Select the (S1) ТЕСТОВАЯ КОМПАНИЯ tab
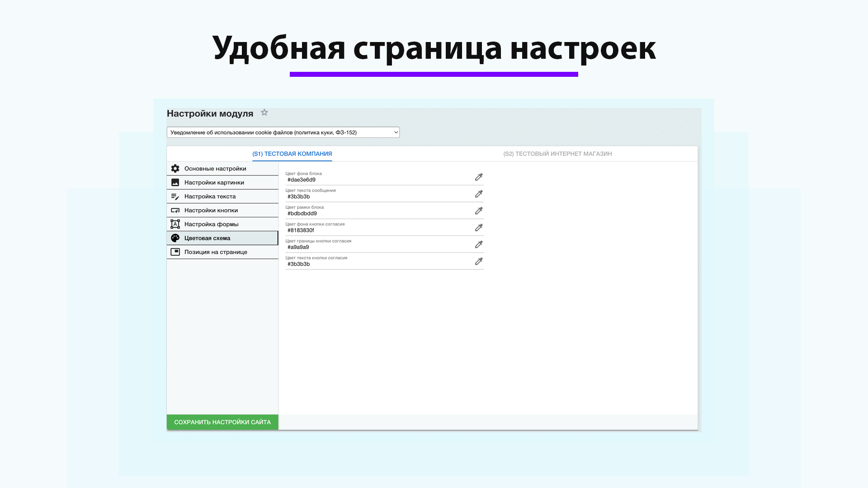868x488 pixels. point(292,154)
